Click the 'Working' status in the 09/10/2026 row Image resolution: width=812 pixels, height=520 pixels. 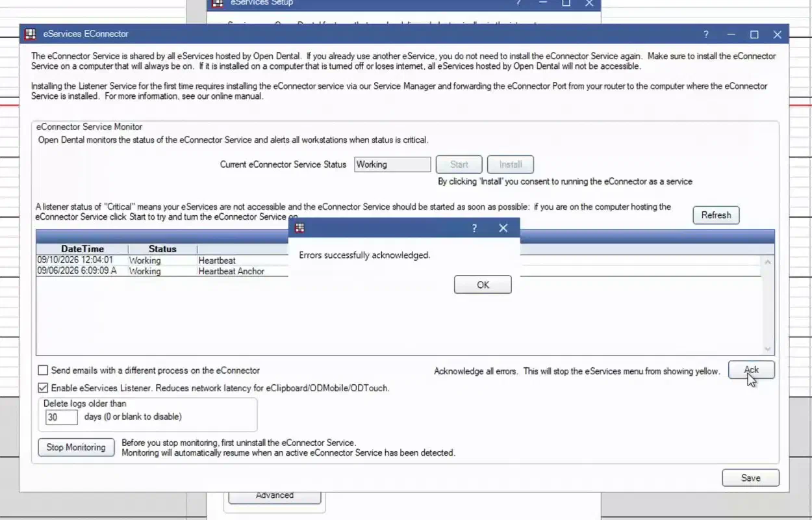145,261
